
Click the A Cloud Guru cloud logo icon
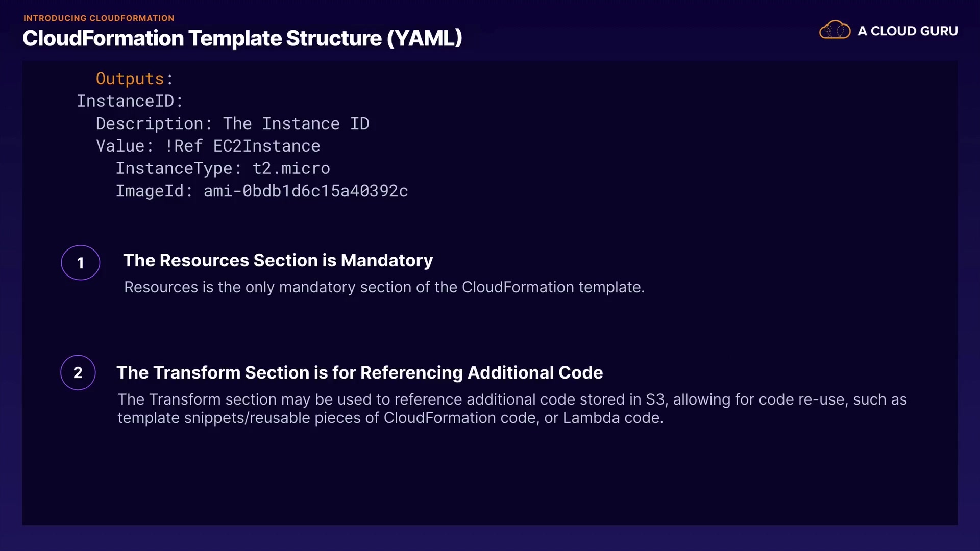(835, 30)
